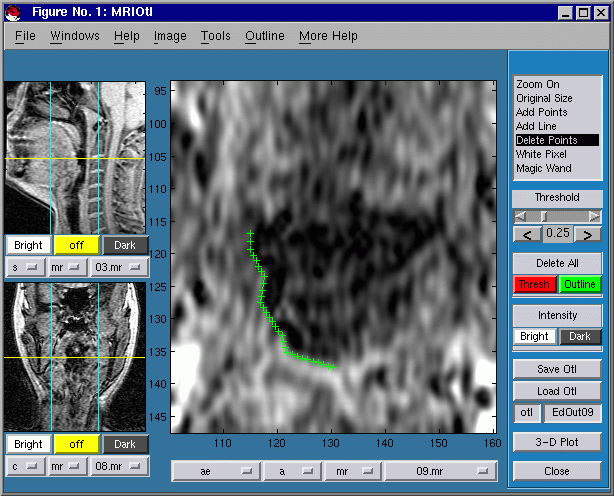614x496 pixels.
Task: Open the 03.mr slice dropdown
Action: tap(119, 267)
